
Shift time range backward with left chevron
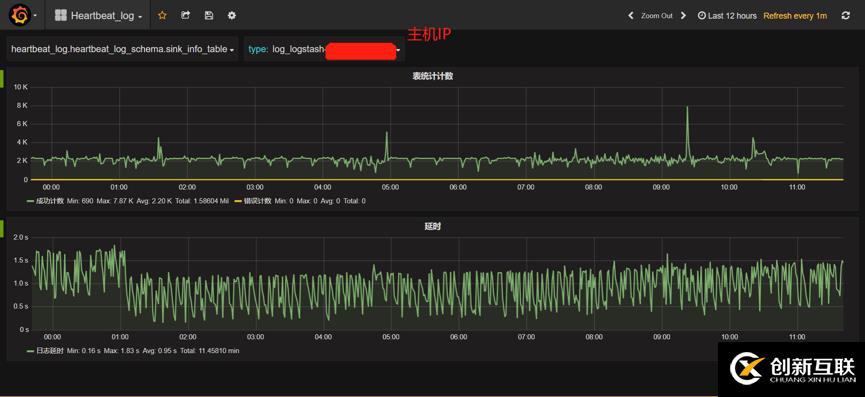[631, 16]
